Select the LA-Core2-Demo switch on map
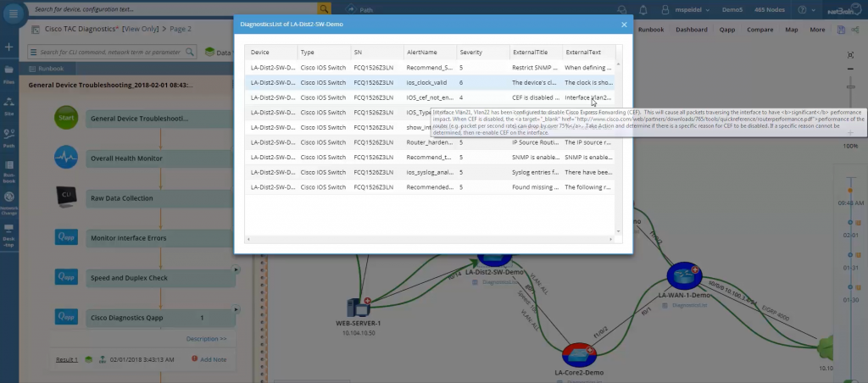This screenshot has width=868, height=383. [578, 355]
